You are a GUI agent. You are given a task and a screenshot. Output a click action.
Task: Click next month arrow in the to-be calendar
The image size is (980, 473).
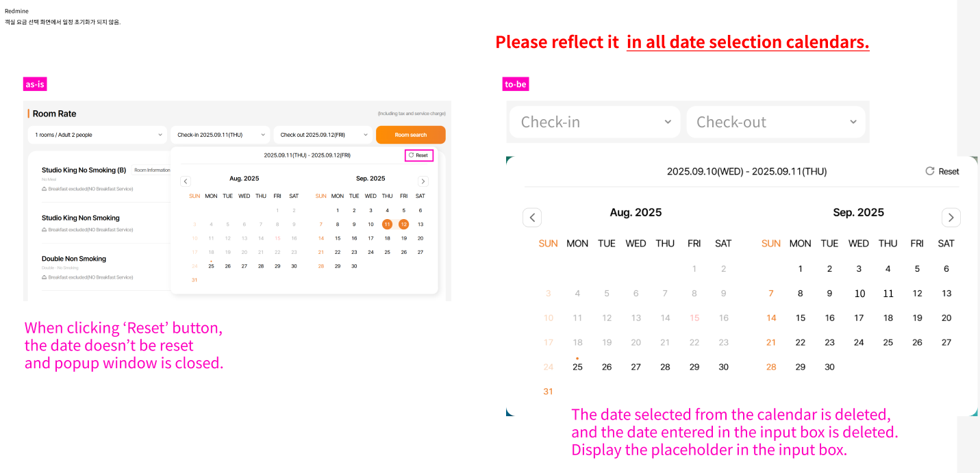click(x=951, y=218)
